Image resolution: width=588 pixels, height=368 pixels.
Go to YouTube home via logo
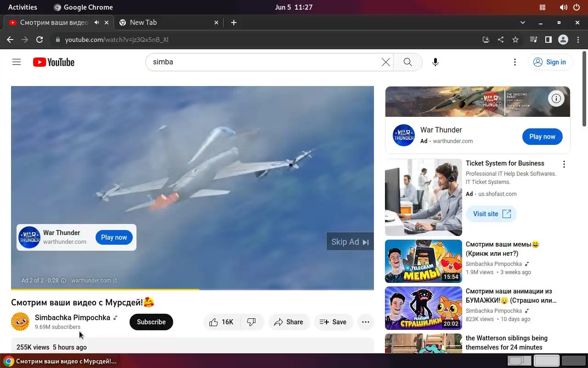click(54, 62)
